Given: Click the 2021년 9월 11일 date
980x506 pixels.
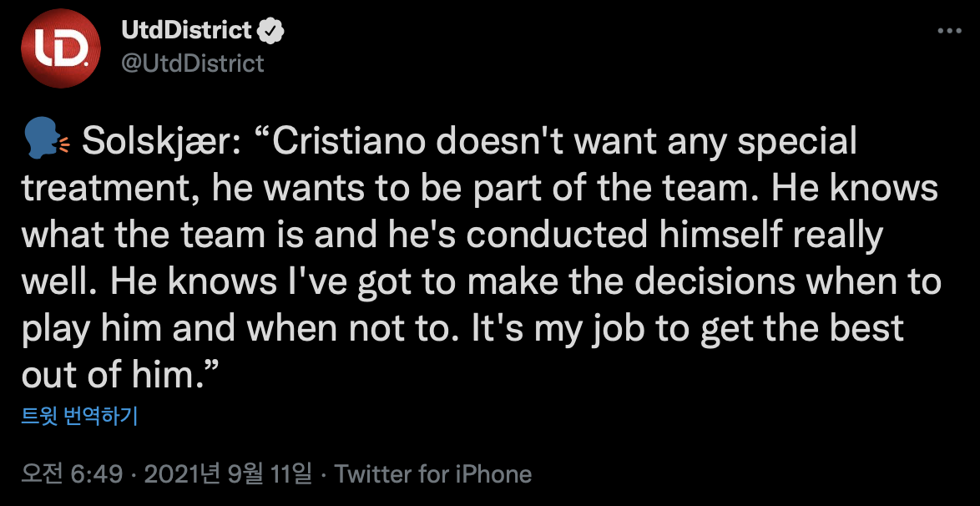Looking at the screenshot, I should [228, 474].
